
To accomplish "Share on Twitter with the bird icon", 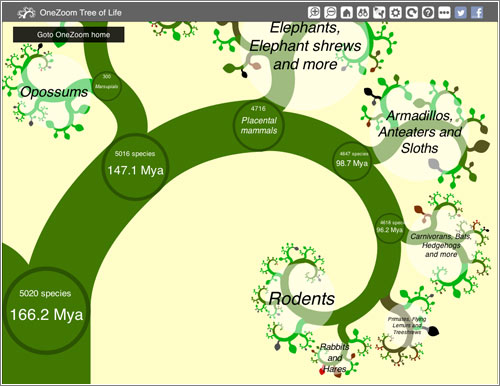I will pos(461,13).
